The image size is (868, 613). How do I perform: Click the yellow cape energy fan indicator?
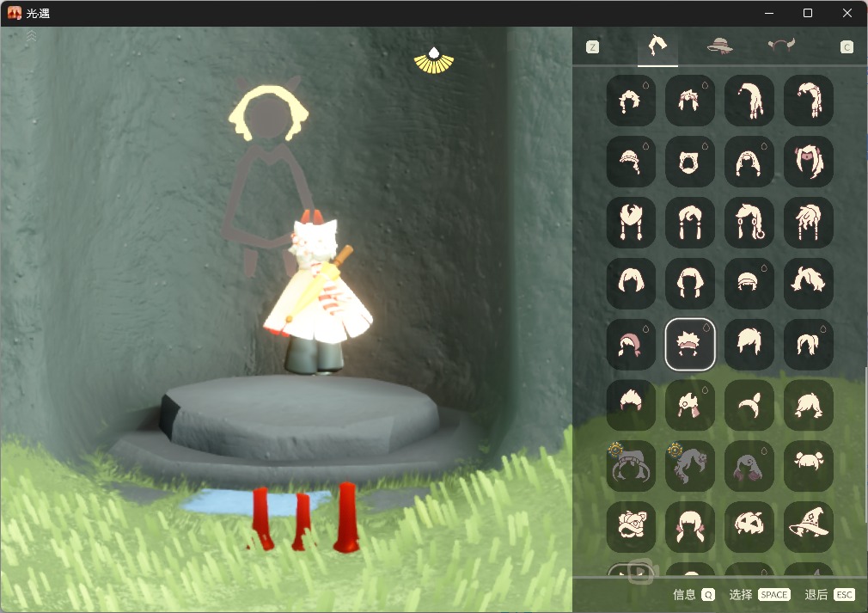[x=434, y=60]
